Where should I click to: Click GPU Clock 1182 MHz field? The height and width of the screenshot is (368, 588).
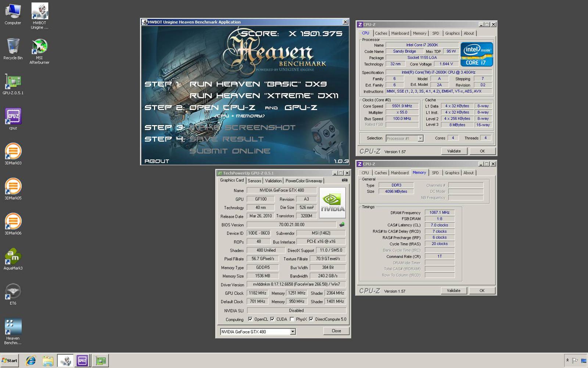257,293
